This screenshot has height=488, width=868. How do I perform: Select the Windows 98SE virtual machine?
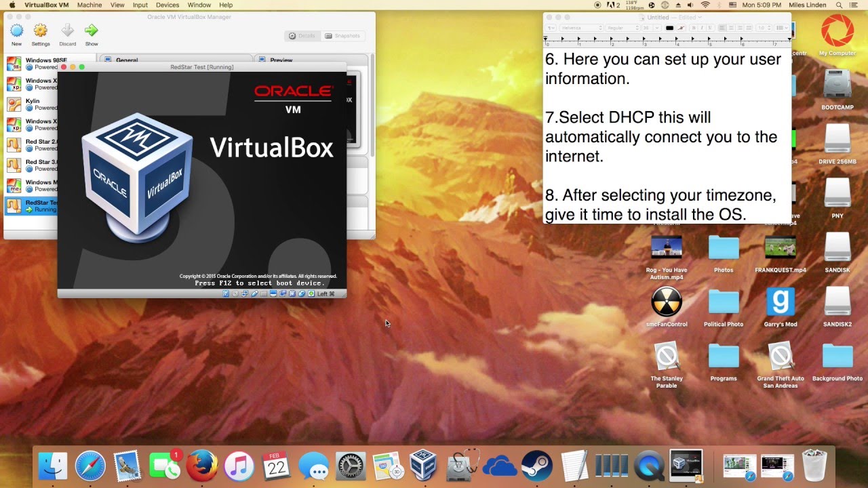point(31,64)
